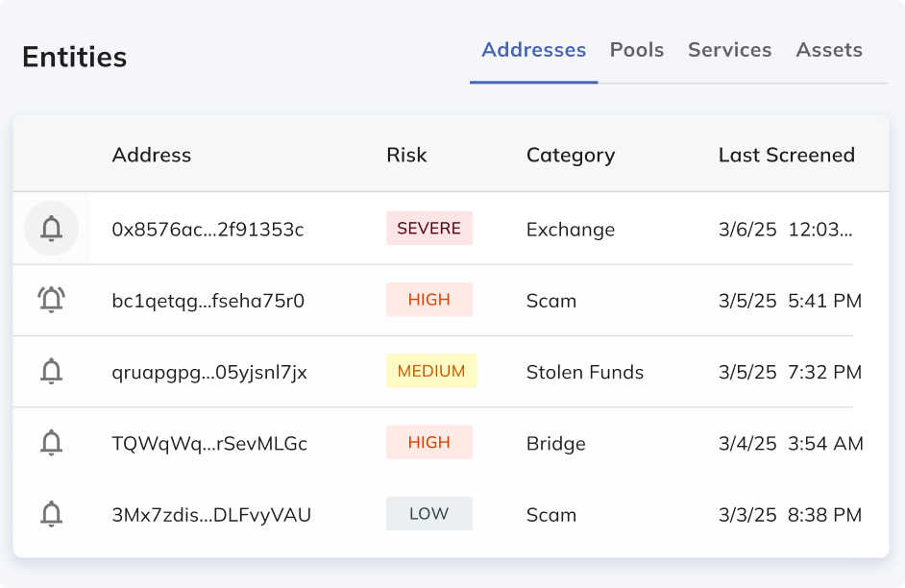Viewport: 905px width, 588px height.
Task: Select the Addresses tab
Action: click(x=533, y=50)
